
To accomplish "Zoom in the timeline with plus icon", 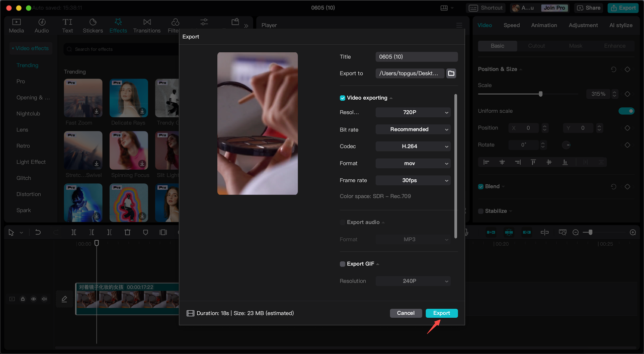I will point(633,232).
